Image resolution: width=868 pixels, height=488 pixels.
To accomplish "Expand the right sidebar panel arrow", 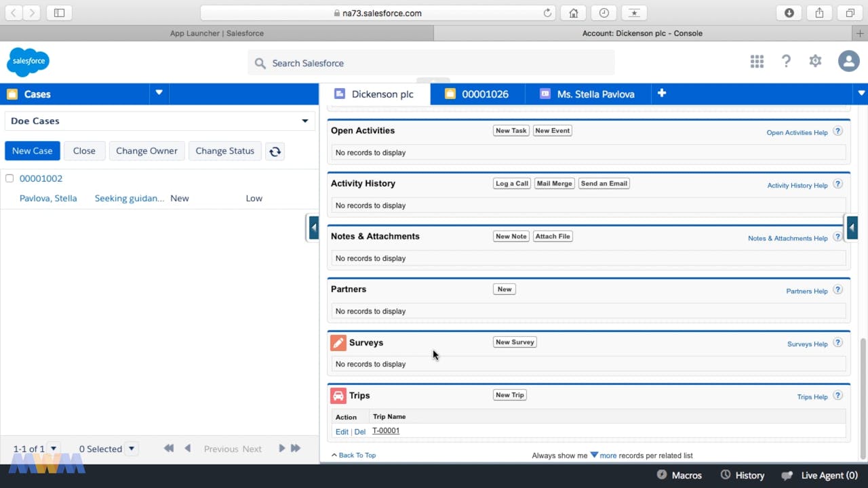I will 852,228.
